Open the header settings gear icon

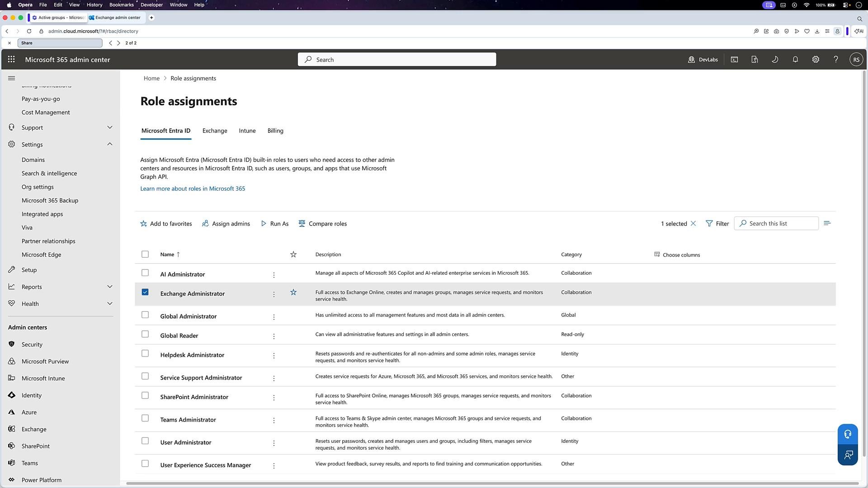816,59
